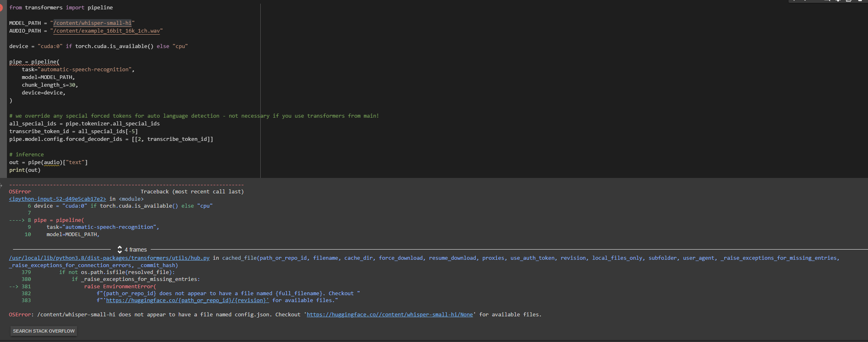Click the 'pipe = pipeline(' line in code editor

click(34, 62)
